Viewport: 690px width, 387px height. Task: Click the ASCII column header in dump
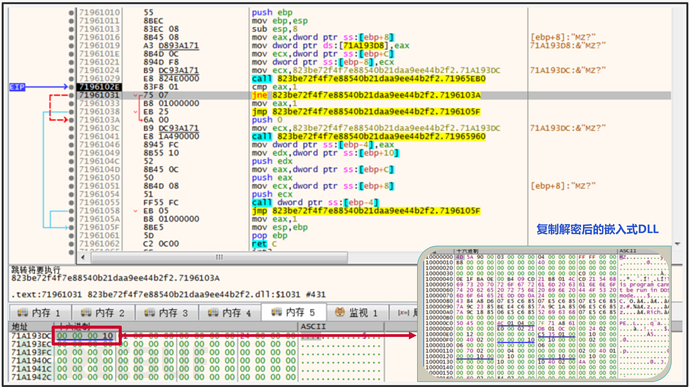313,327
